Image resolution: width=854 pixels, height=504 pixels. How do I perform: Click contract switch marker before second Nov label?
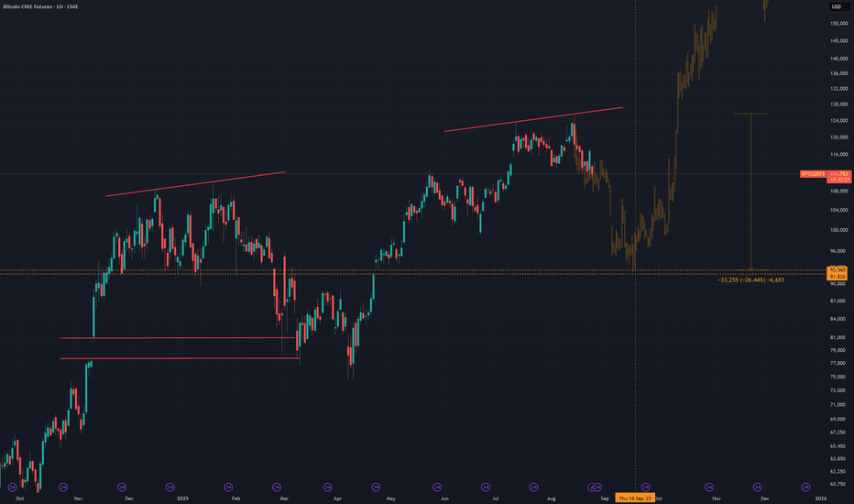(x=709, y=488)
